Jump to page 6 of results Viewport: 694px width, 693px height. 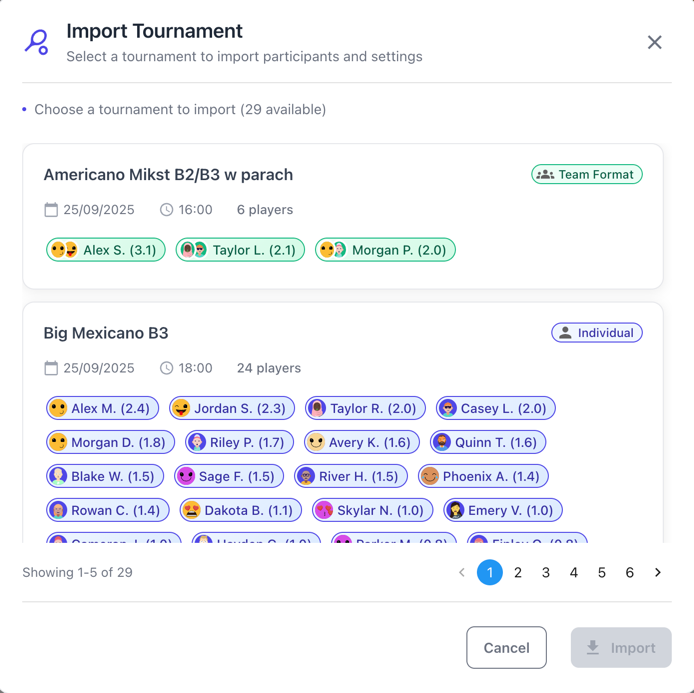630,573
